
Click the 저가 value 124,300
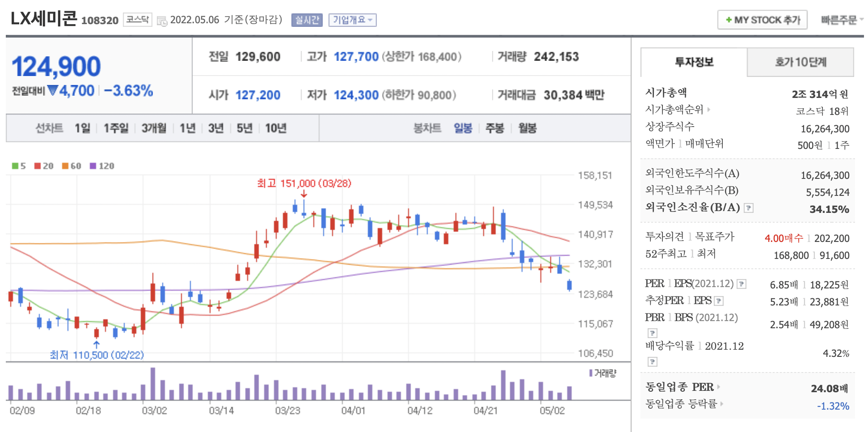[x=356, y=95]
